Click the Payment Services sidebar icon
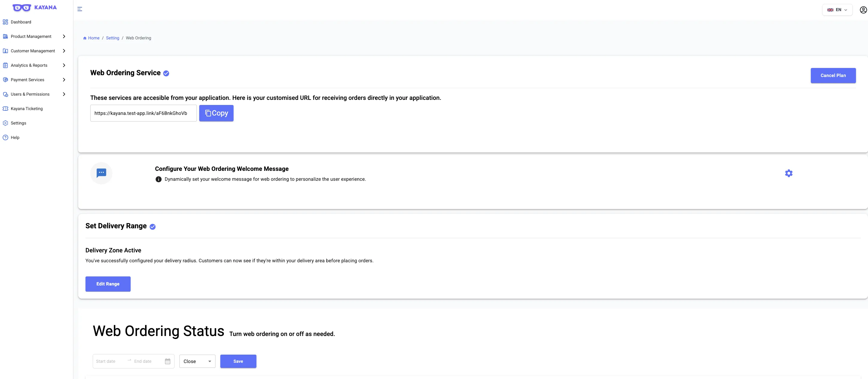Image resolution: width=868 pixels, height=379 pixels. point(5,80)
